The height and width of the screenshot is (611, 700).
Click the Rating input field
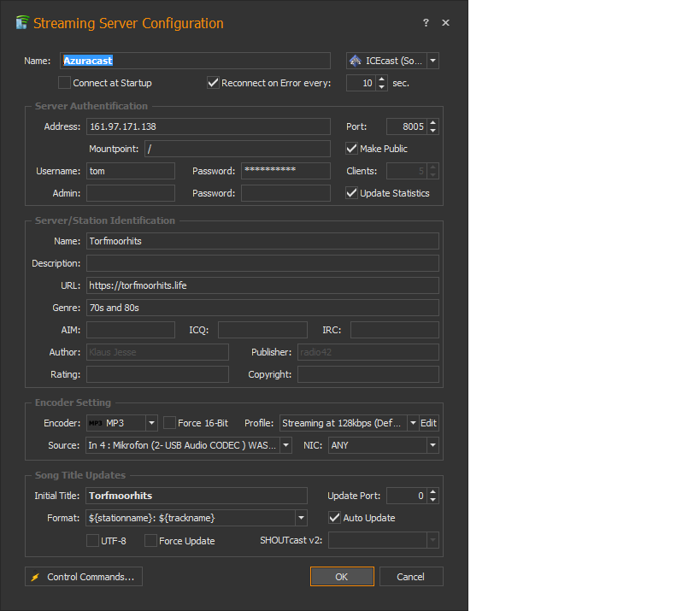point(157,374)
